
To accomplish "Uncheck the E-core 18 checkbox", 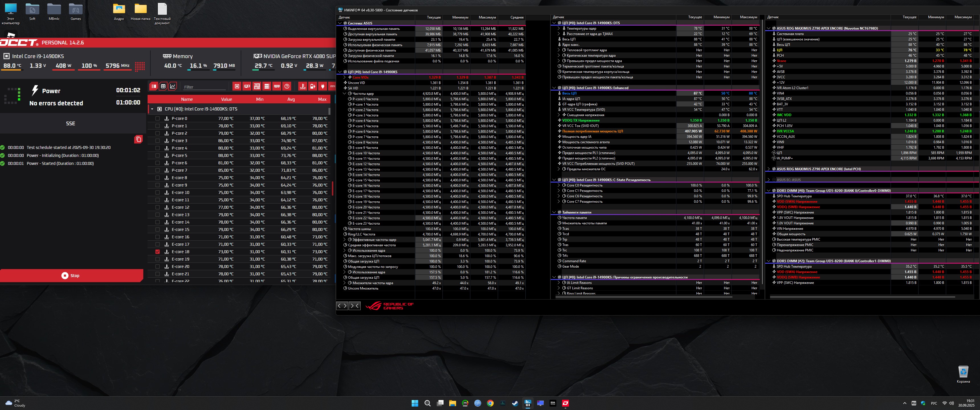I will pos(158,252).
